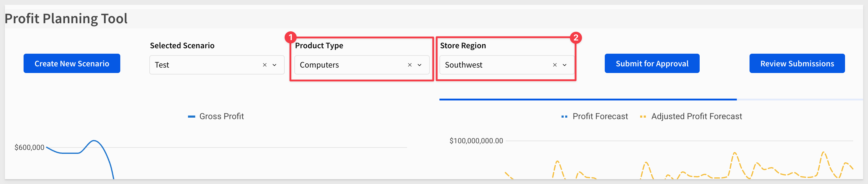Expand the Store Region dropdown chevron
The height and width of the screenshot is (184, 868).
click(564, 65)
